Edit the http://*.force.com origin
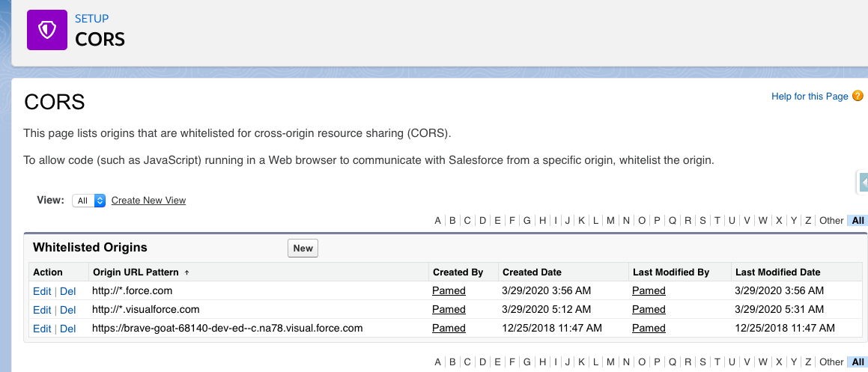Screen dimensions: 868x372 42,290
